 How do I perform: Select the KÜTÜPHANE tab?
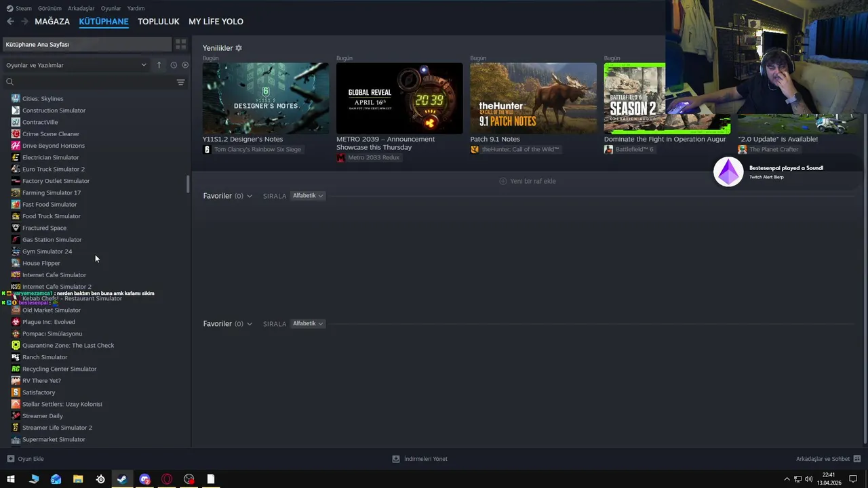point(104,22)
